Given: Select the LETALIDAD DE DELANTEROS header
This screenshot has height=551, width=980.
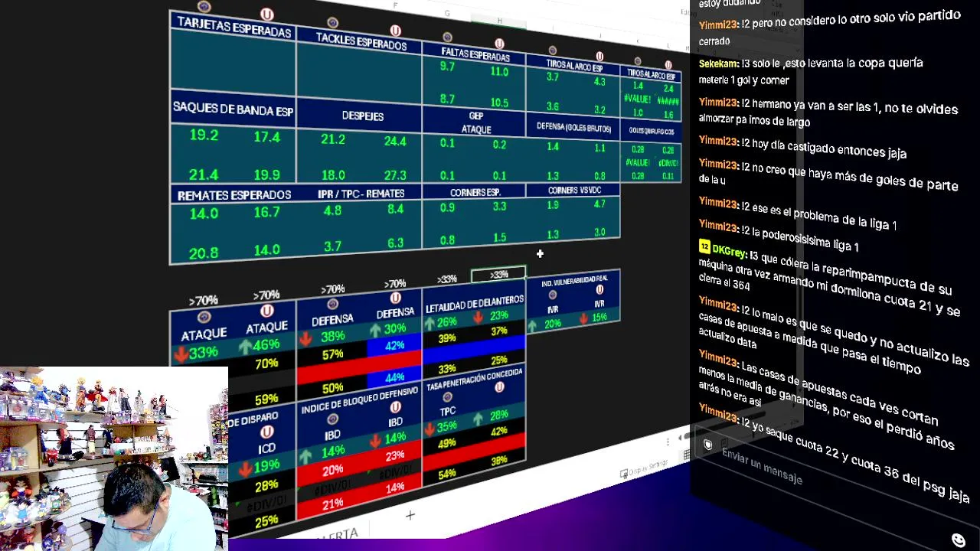Looking at the screenshot, I should [474, 305].
